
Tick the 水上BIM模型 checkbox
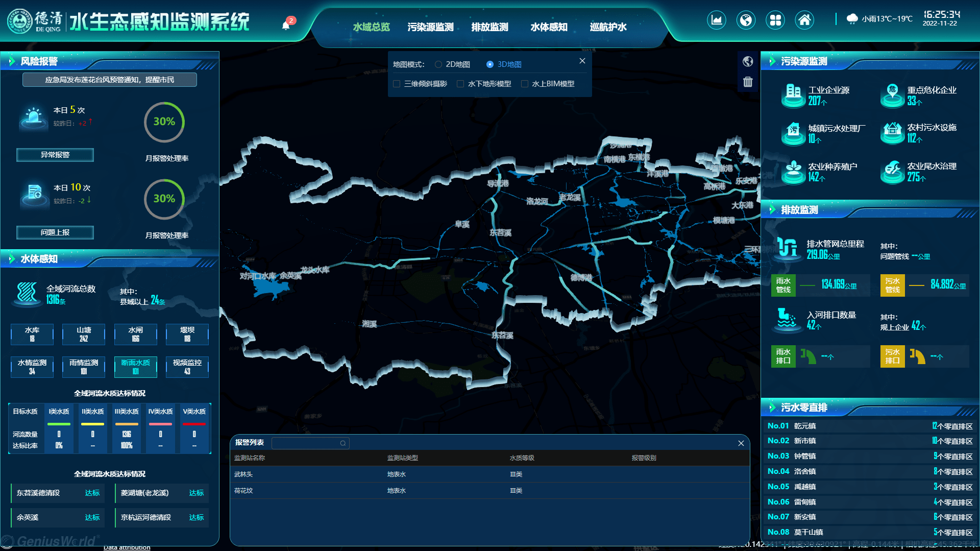pyautogui.click(x=524, y=84)
